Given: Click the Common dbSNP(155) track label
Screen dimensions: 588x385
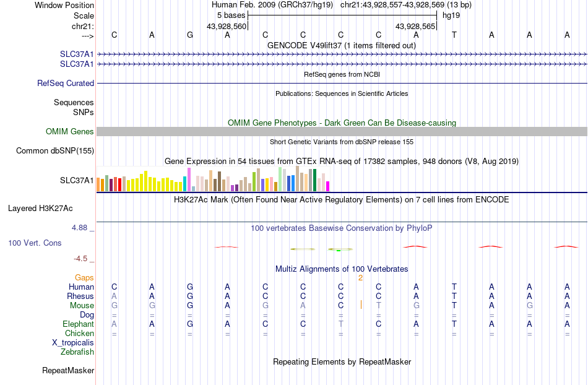Looking at the screenshot, I should (55, 150).
